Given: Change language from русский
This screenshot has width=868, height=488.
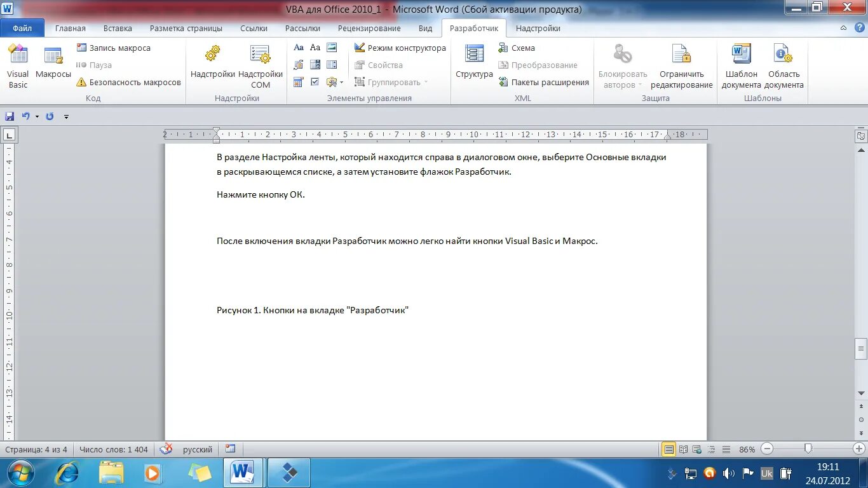Looking at the screenshot, I should (198, 449).
